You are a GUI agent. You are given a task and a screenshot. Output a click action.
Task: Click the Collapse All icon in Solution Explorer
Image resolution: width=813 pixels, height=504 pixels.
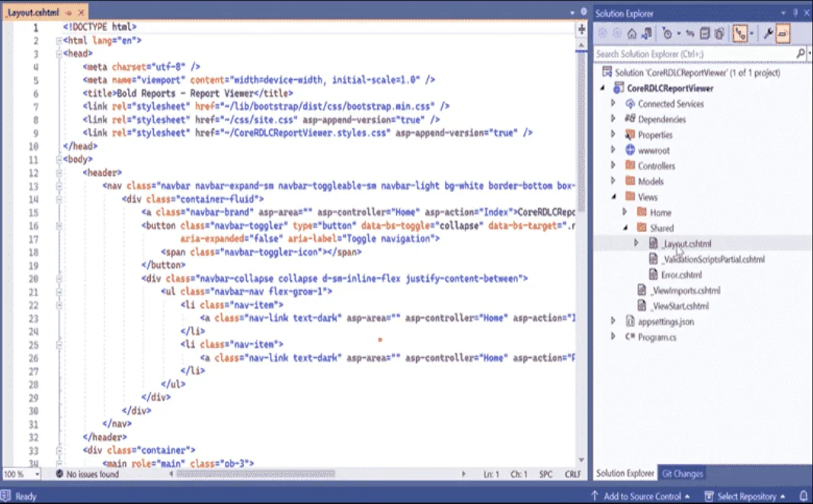[x=705, y=34]
